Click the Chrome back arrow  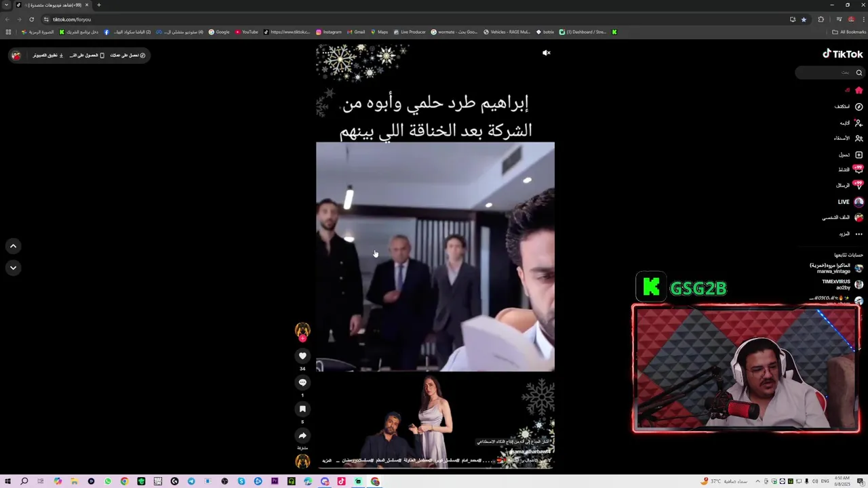(7, 20)
